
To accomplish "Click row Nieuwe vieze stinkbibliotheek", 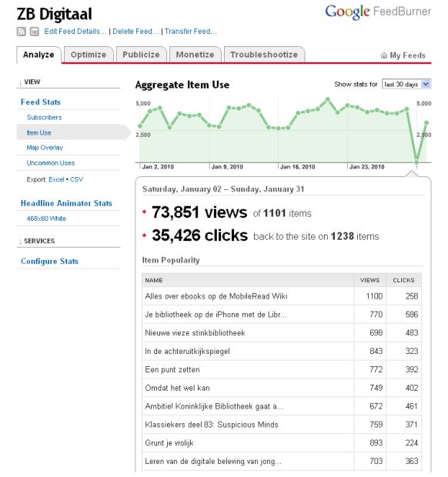I will click(x=282, y=333).
